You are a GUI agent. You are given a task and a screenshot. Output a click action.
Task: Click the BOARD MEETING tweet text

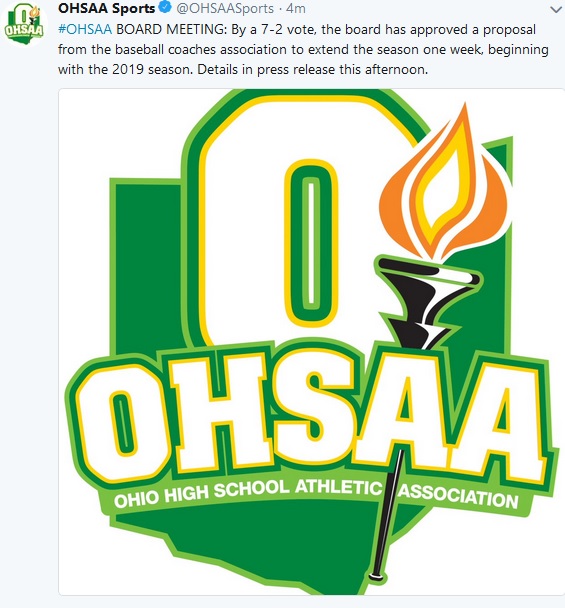[172, 29]
